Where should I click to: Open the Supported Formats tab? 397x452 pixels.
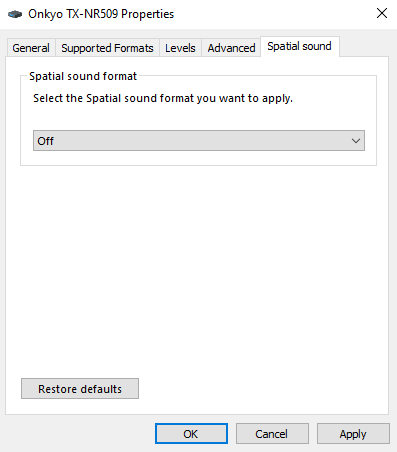tap(107, 48)
